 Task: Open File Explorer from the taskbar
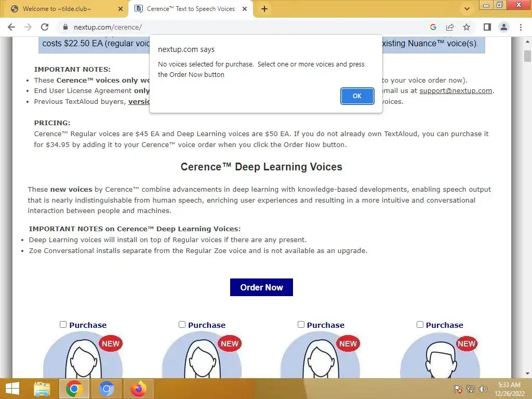tap(42, 389)
